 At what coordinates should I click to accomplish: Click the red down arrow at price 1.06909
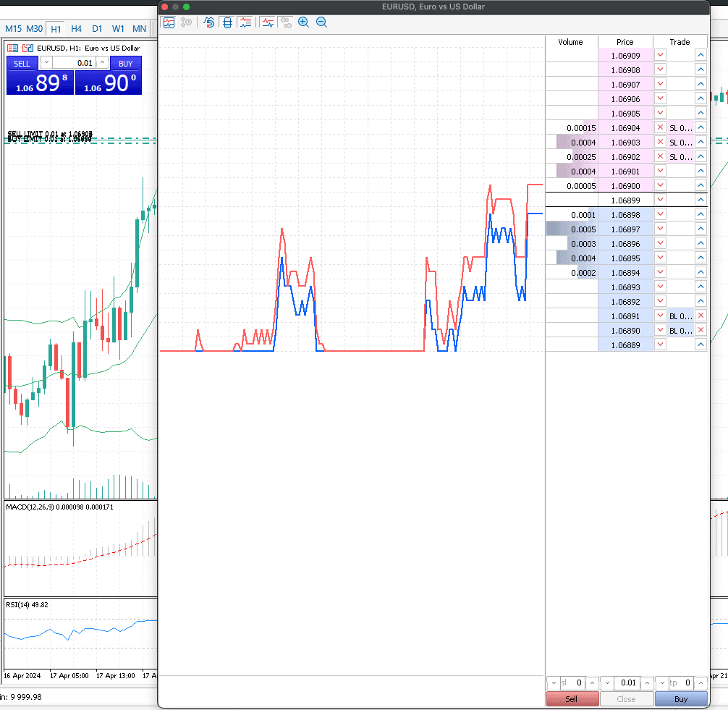click(660, 55)
